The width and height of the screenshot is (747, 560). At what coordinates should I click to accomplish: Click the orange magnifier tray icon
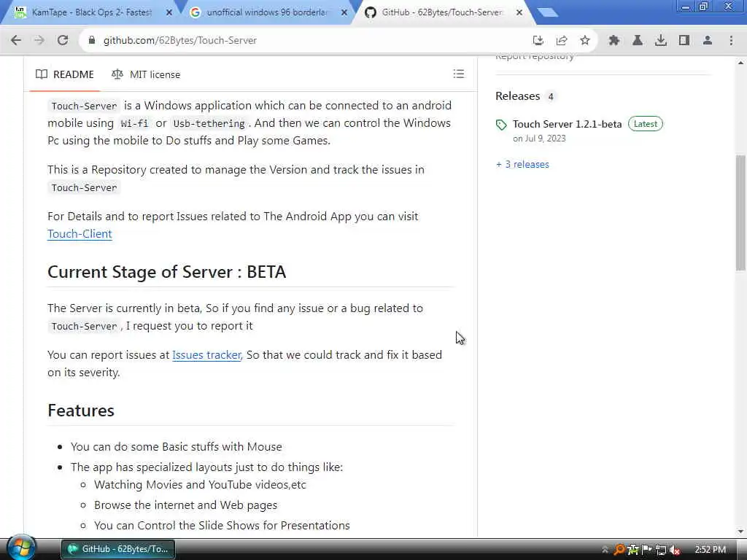(619, 550)
